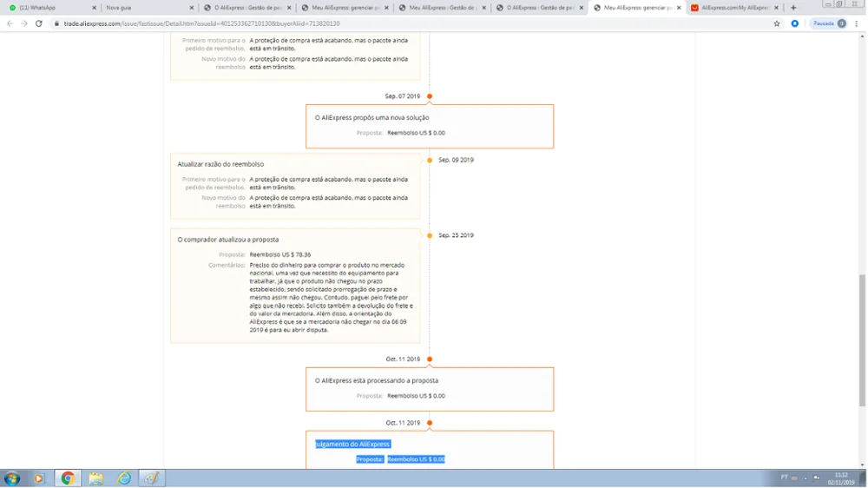Click the 'Comentários:' label
This screenshot has height=488, width=868.
click(x=227, y=265)
